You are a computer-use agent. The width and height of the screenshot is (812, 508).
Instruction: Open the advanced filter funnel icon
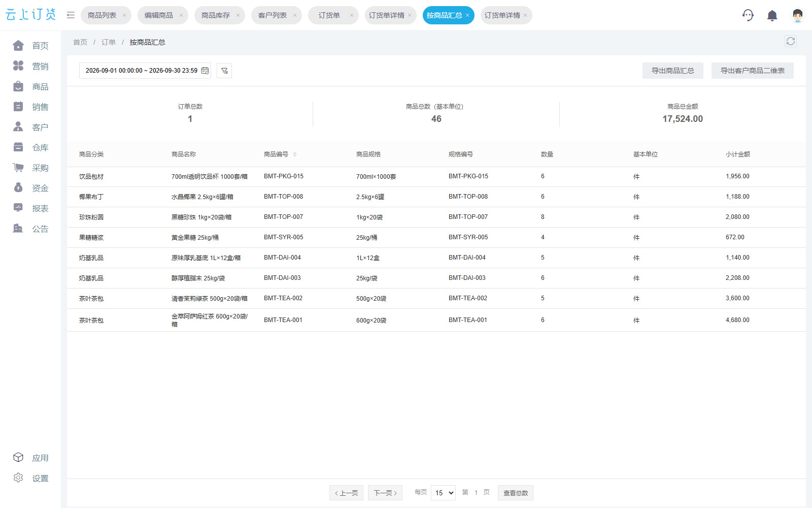point(224,71)
